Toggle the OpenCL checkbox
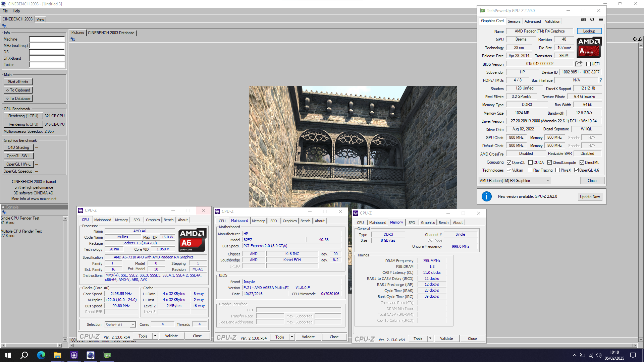This screenshot has width=644, height=362. [x=509, y=163]
